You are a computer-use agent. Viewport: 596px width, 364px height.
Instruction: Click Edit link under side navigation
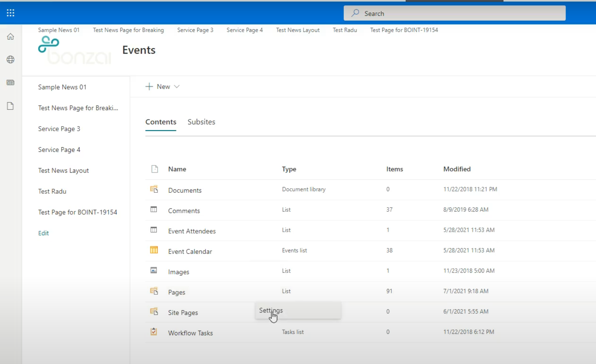click(43, 233)
